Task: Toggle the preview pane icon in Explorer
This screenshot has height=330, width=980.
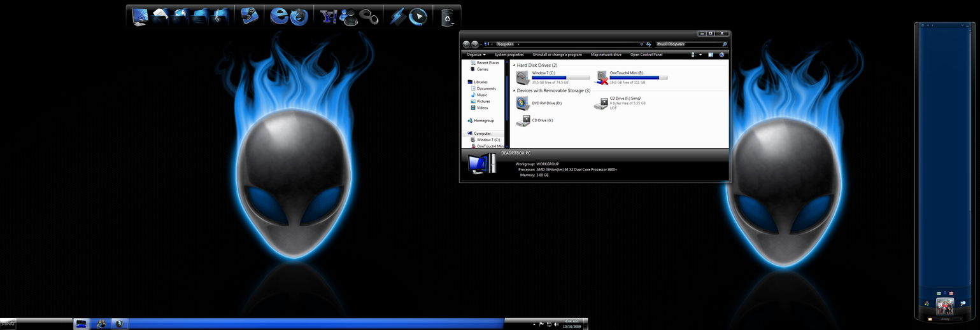Action: click(711, 55)
